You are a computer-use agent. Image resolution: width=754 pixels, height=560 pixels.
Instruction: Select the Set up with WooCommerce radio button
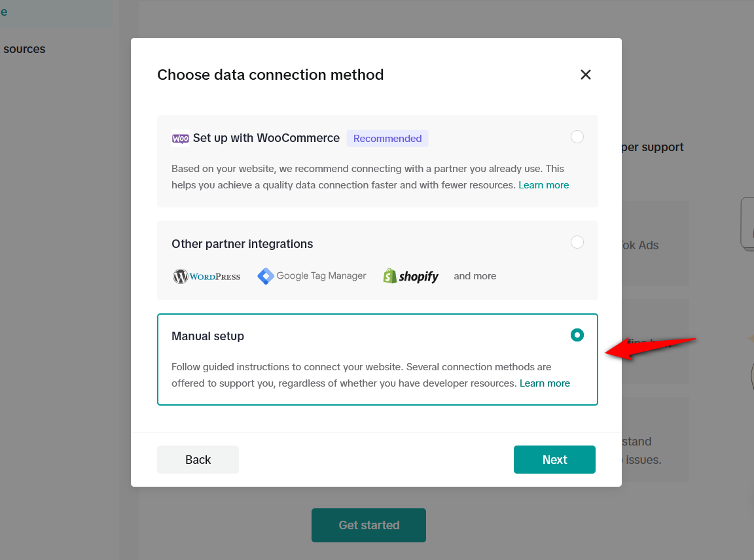[577, 137]
